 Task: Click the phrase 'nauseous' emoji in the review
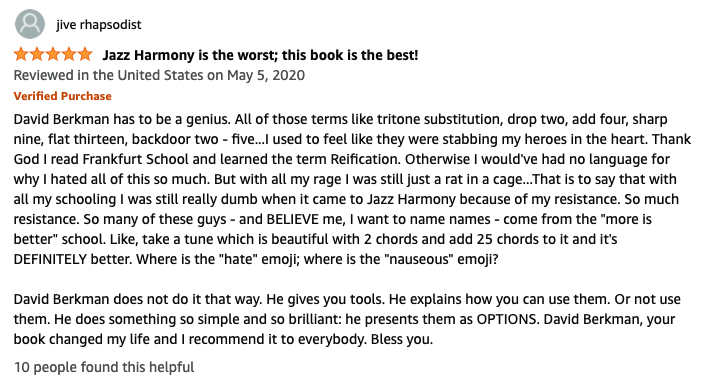tap(442, 259)
